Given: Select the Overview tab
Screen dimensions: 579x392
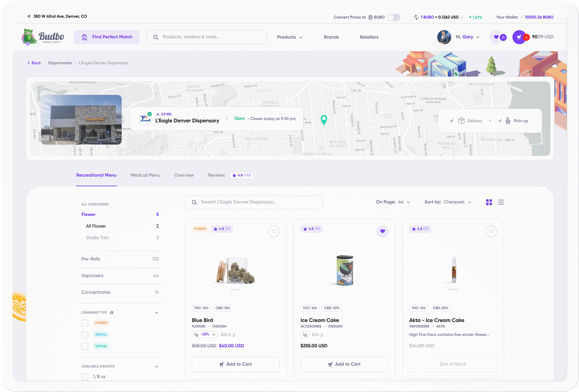Looking at the screenshot, I should [x=184, y=175].
